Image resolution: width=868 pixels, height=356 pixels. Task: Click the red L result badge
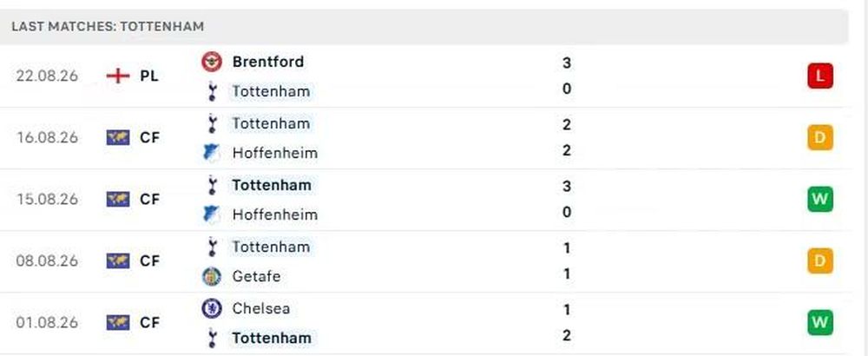click(820, 76)
